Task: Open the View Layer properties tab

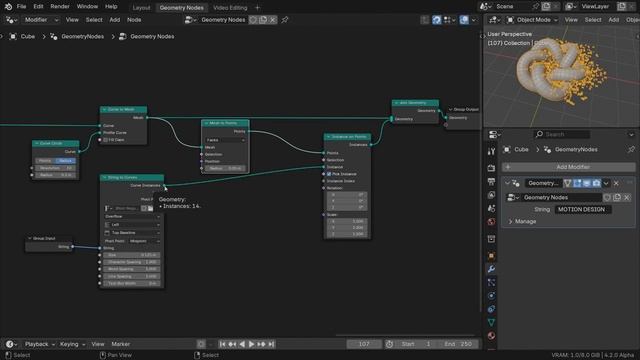Action: point(491,195)
